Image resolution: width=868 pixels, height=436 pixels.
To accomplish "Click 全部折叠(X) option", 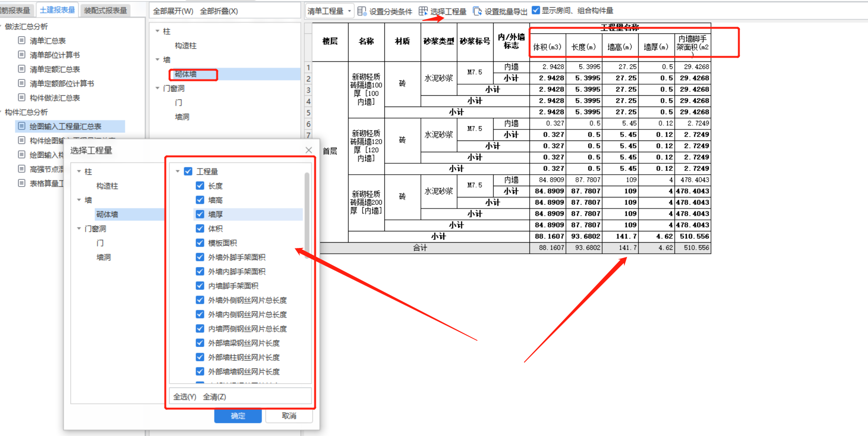I will click(219, 11).
